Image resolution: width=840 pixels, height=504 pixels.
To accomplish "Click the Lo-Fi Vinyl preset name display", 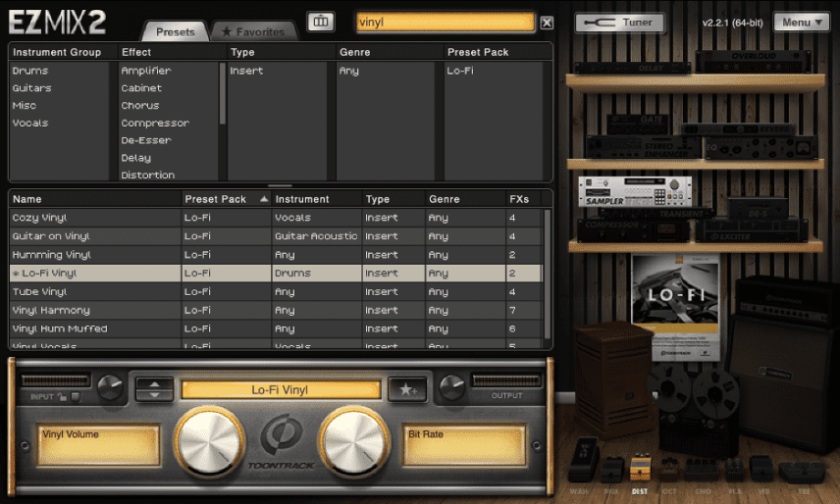I will tap(281, 390).
